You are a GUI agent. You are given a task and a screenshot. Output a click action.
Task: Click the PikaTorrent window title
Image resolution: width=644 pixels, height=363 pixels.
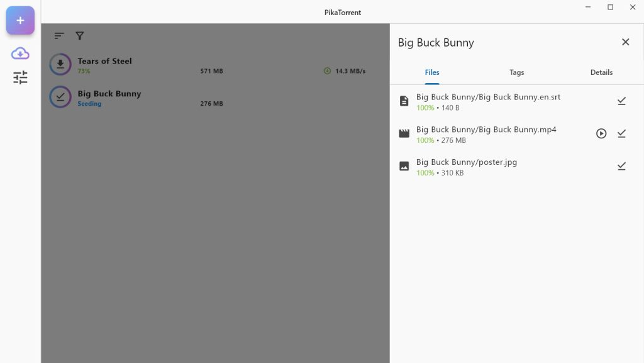click(343, 13)
